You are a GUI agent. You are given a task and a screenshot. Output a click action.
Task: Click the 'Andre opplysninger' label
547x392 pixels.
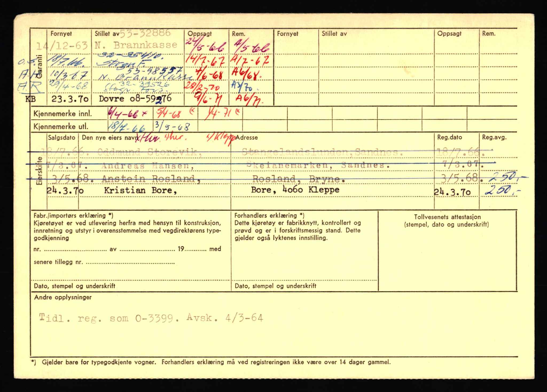click(x=63, y=297)
